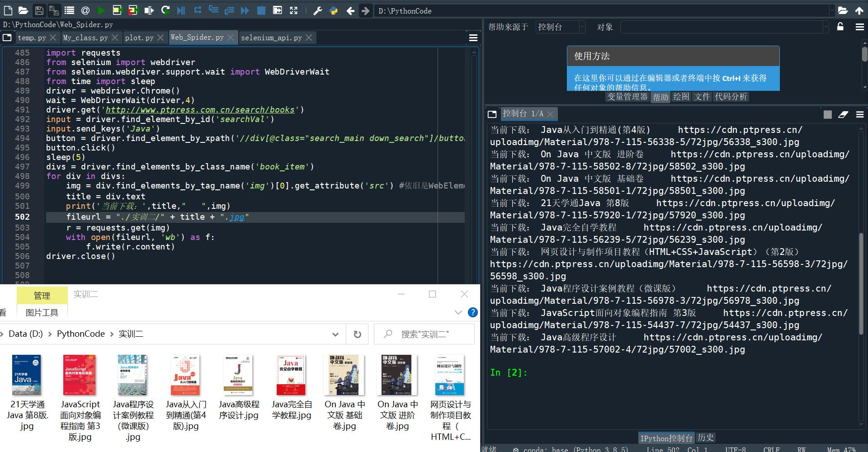Expand the 对象 combo box
868x452 pixels.
(826, 27)
